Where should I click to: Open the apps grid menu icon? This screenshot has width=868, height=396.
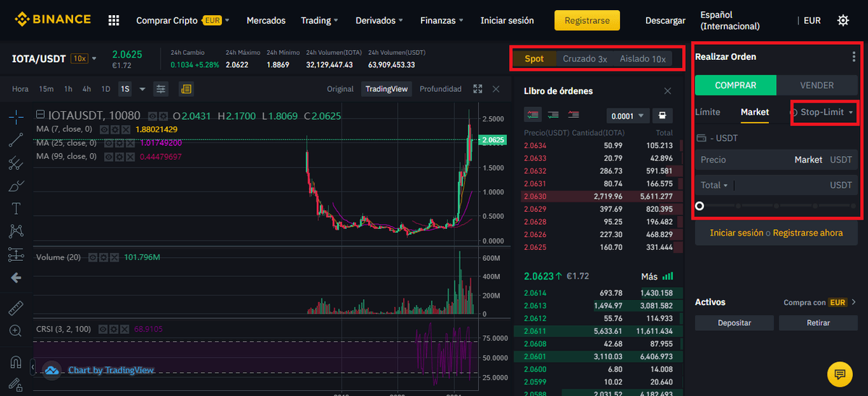114,20
